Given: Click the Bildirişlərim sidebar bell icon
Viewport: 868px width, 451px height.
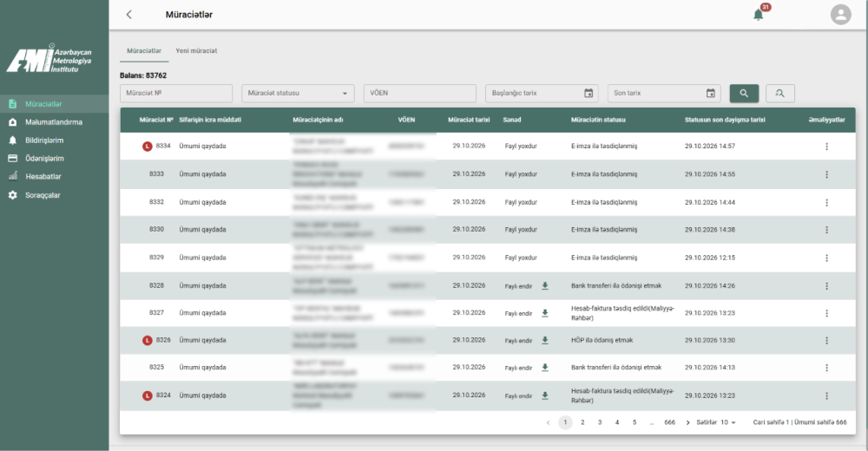Looking at the screenshot, I should tap(13, 140).
